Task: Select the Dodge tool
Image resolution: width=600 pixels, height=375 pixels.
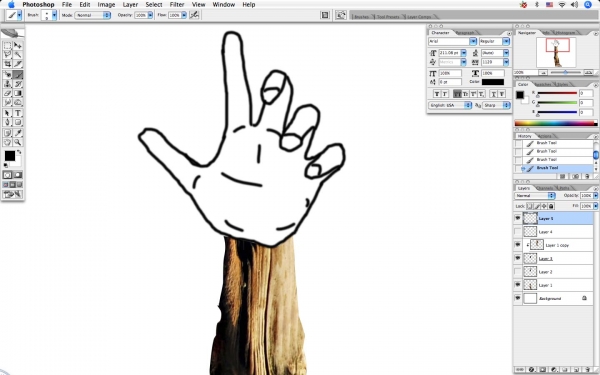Action: coord(18,102)
